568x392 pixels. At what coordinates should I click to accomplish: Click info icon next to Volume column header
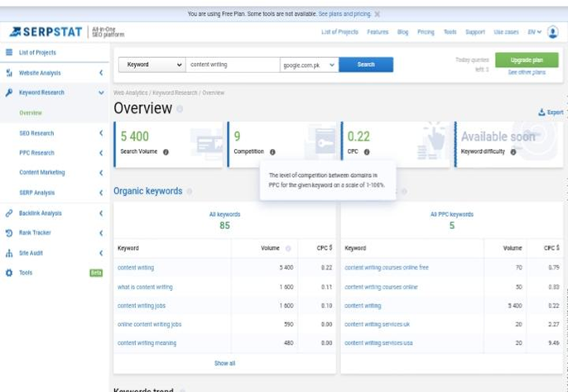288,248
